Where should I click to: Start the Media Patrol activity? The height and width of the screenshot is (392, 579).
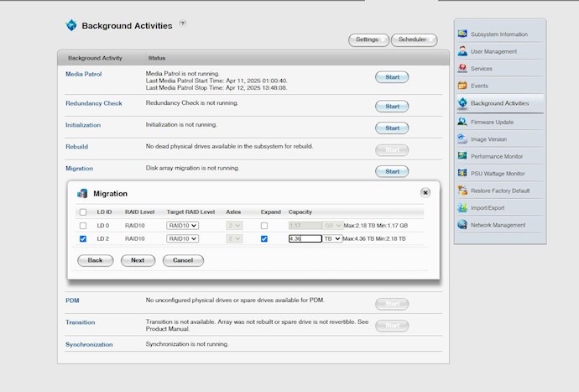click(x=391, y=77)
